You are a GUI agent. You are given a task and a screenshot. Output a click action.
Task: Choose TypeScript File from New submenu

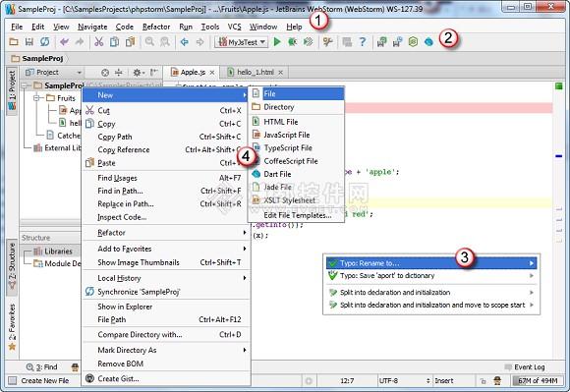point(296,148)
